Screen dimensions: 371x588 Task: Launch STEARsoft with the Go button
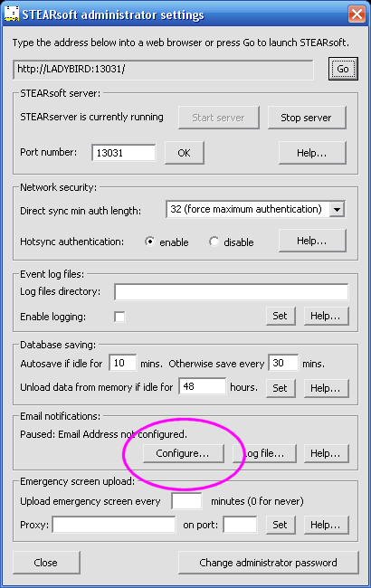click(343, 69)
